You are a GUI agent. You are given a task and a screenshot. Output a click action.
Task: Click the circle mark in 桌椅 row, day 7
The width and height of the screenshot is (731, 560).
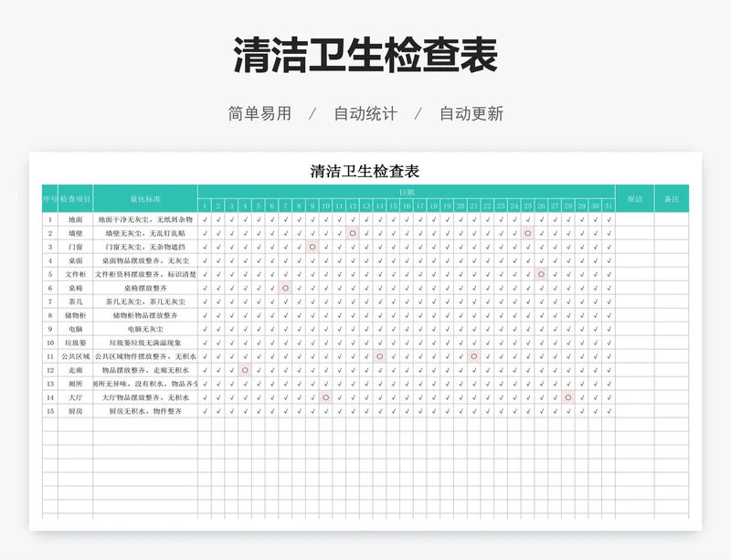pyautogui.click(x=285, y=288)
